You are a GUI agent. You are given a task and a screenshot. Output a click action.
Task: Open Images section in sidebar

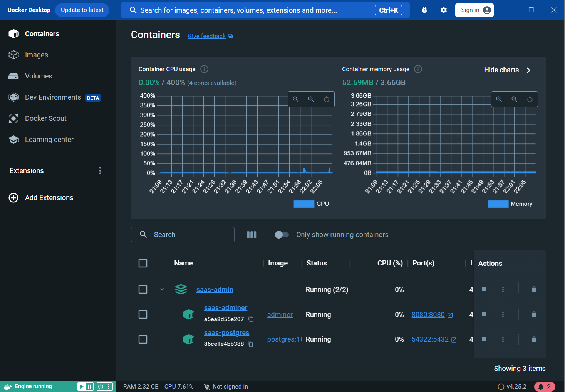pos(58,55)
